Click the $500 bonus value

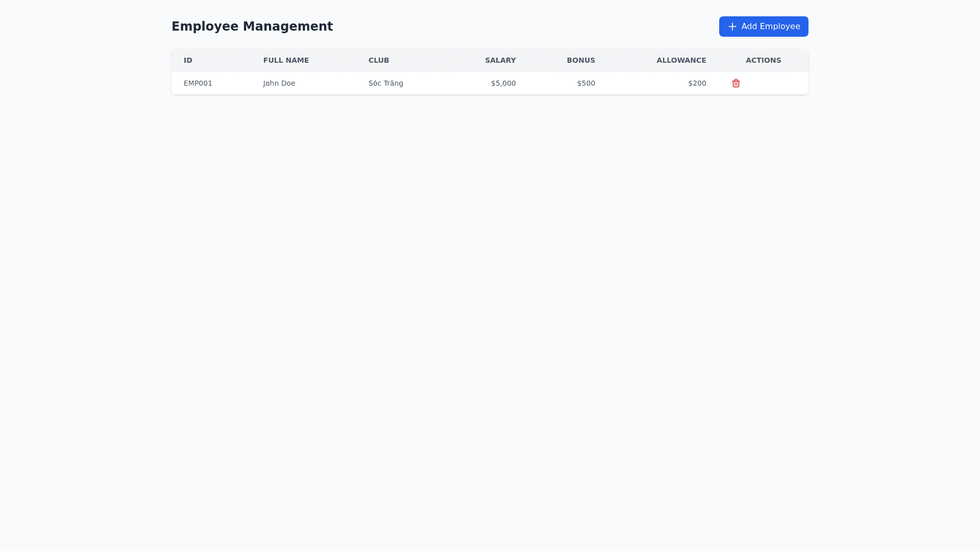click(x=586, y=83)
